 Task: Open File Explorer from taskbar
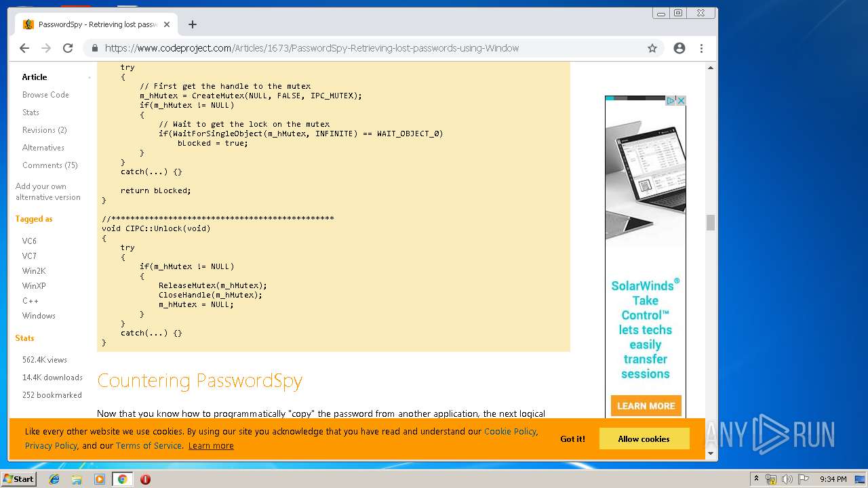pyautogui.click(x=77, y=479)
